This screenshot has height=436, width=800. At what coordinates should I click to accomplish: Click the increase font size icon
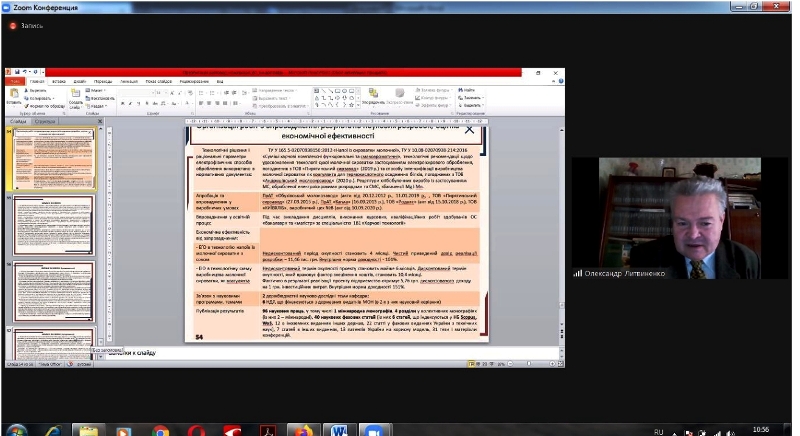[172, 93]
